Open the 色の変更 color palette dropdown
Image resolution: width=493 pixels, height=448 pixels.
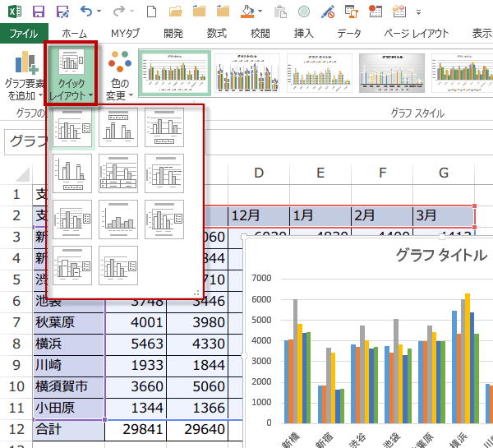tap(119, 75)
